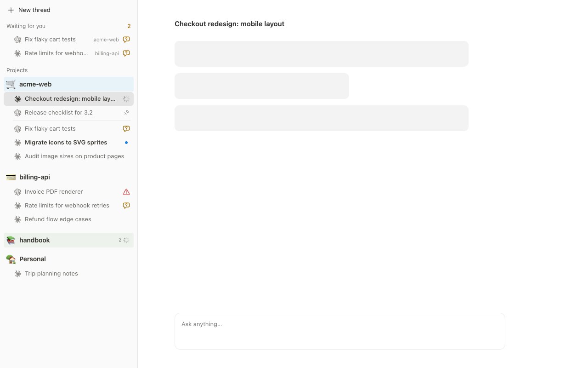This screenshot has width=588, height=368.
Task: Click the warning icon on Invoice PDF renderer
Action: [x=126, y=192]
